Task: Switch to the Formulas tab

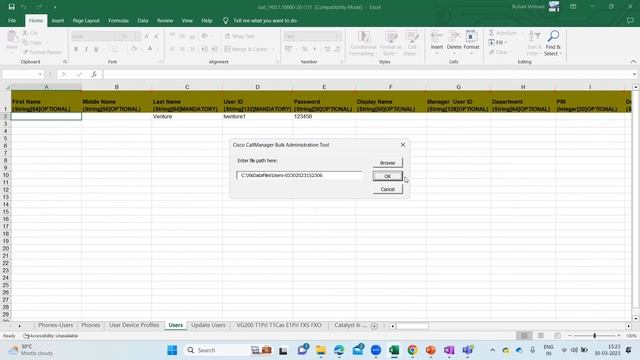Action: click(118, 20)
